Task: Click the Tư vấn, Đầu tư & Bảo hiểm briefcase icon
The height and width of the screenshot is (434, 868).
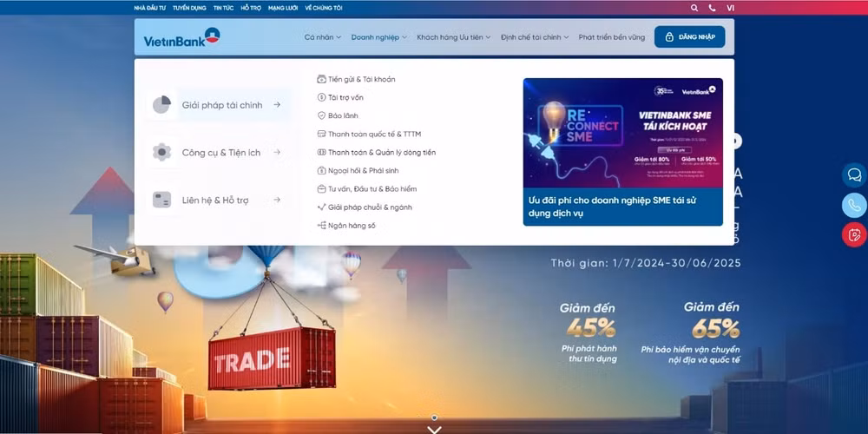Action: tap(321, 188)
